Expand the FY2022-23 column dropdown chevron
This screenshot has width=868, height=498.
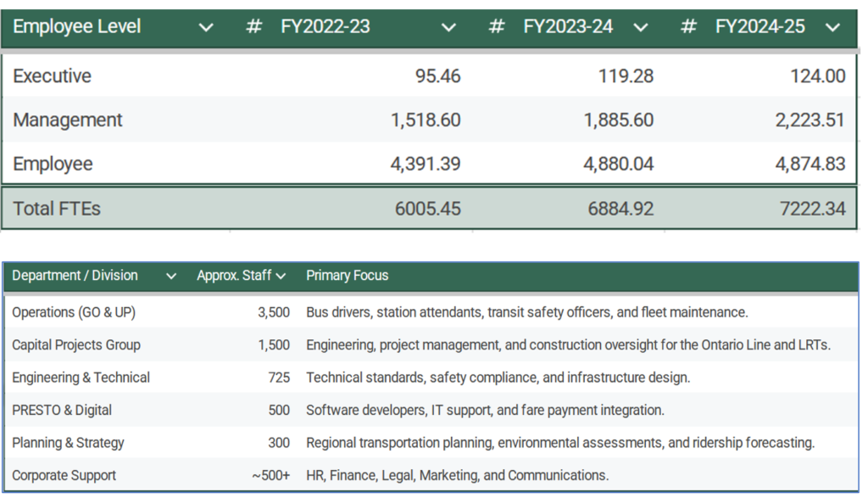[x=449, y=28]
